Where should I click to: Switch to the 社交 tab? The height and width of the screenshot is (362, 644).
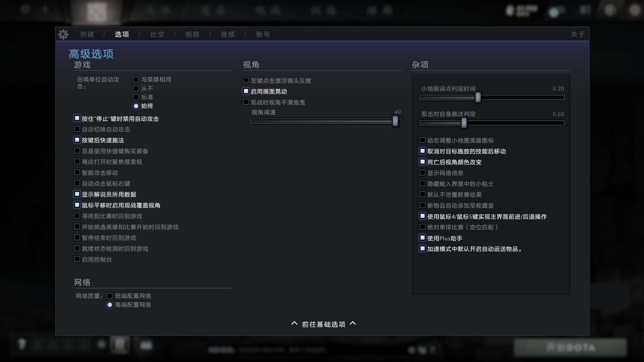157,34
